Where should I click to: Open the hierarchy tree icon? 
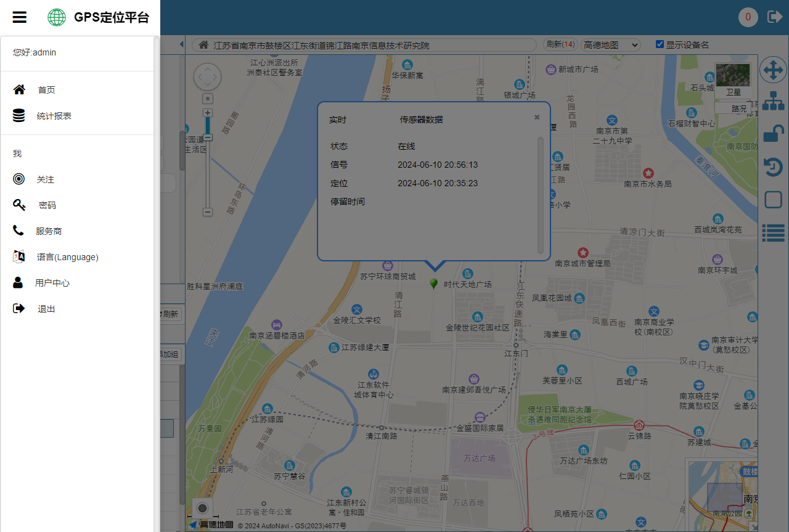pyautogui.click(x=773, y=101)
